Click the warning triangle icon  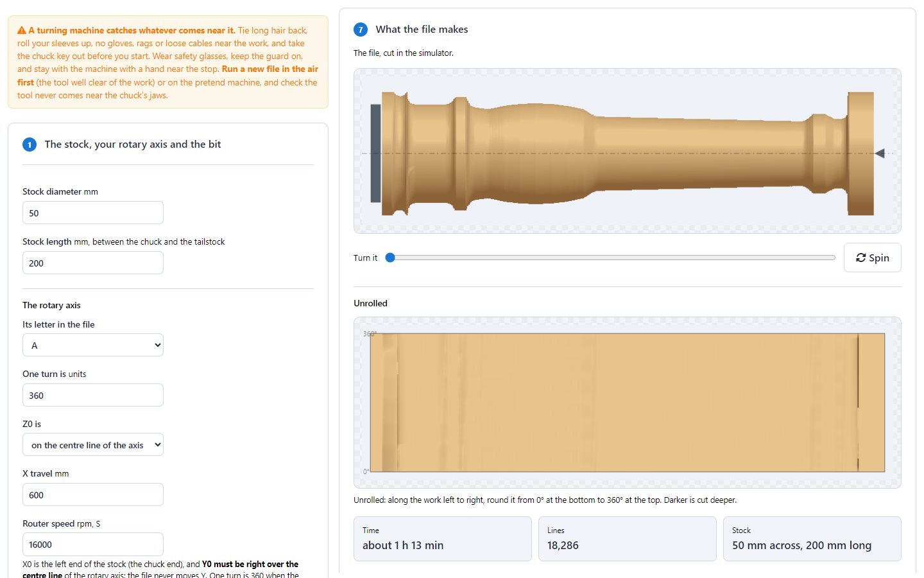click(x=22, y=30)
